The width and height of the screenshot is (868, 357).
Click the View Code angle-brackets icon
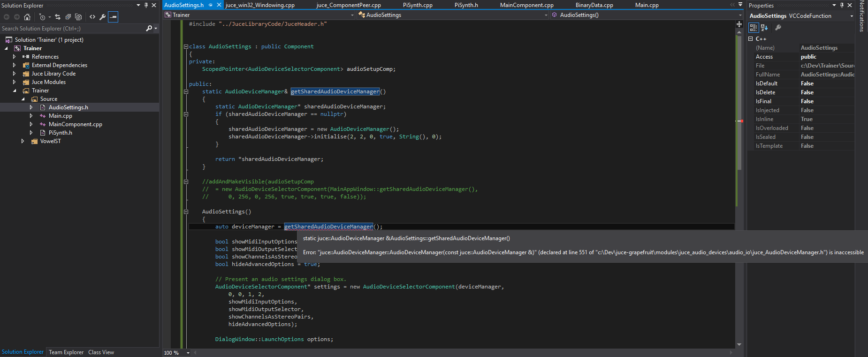point(92,17)
